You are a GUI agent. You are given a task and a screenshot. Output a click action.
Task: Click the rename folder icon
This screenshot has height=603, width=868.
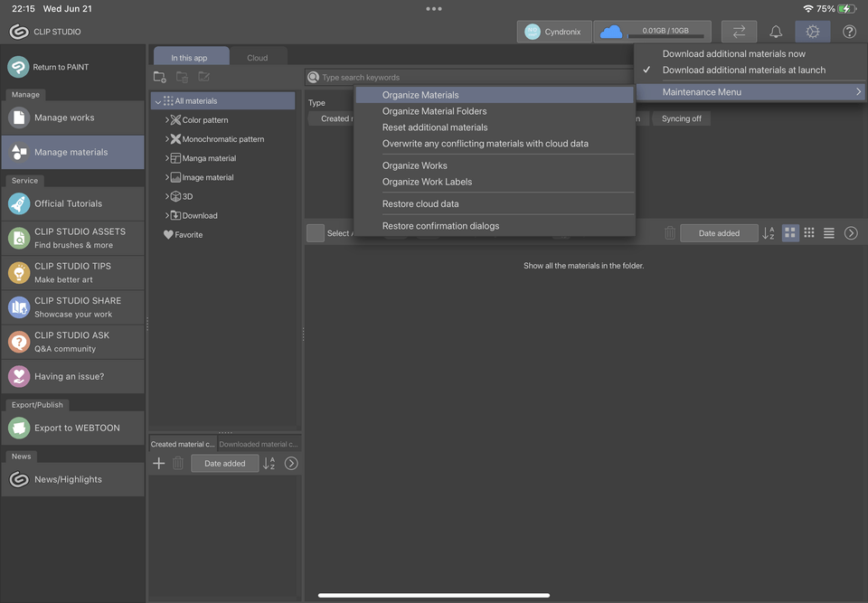click(204, 77)
